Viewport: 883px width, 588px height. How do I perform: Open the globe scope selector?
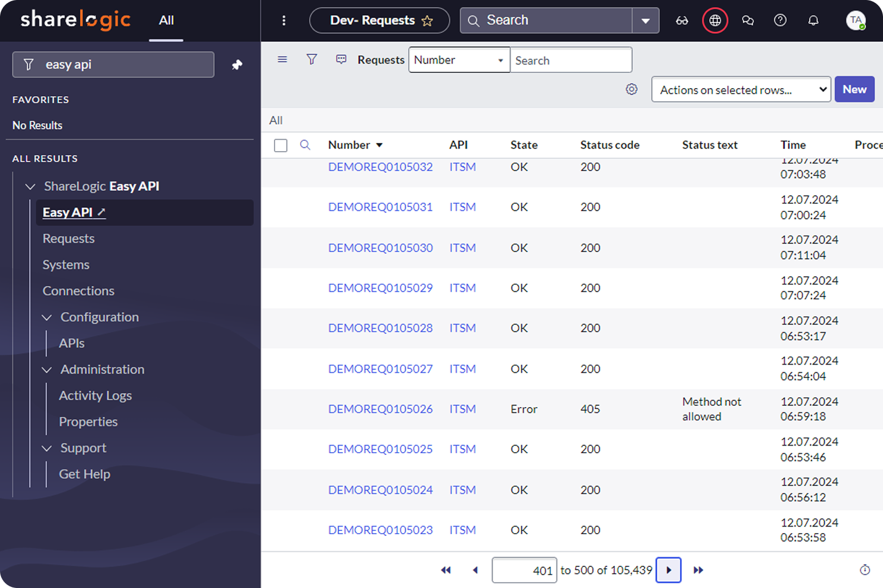click(715, 21)
